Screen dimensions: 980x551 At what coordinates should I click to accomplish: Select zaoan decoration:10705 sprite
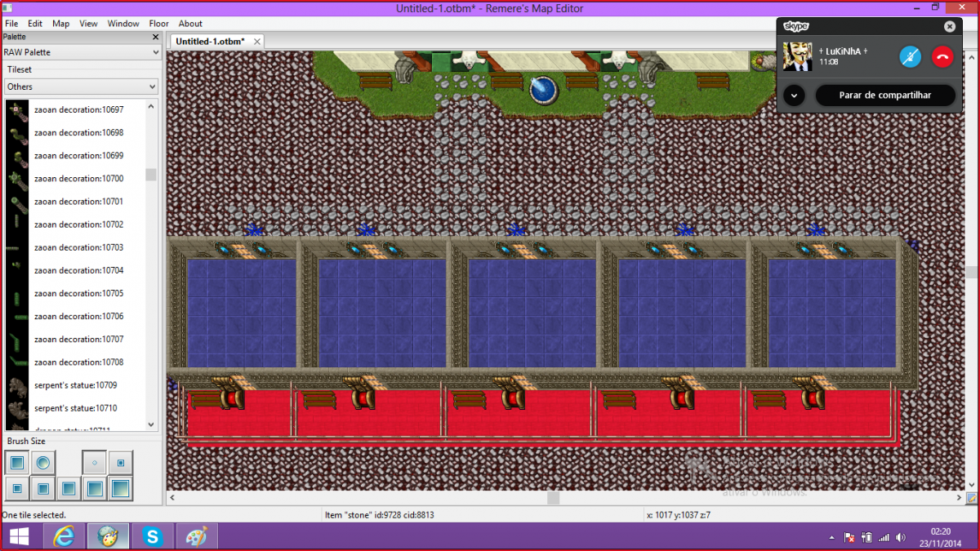[75, 293]
